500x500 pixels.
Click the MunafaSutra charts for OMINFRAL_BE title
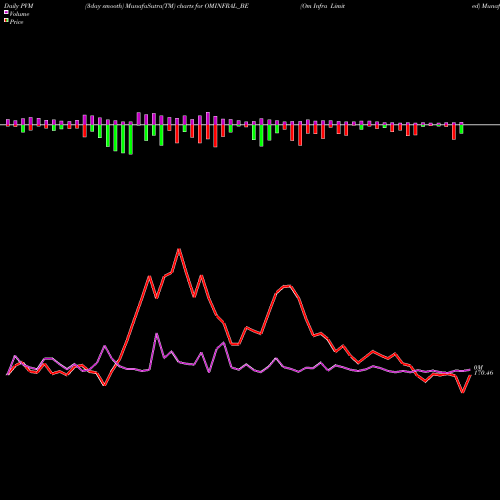[167, 6]
